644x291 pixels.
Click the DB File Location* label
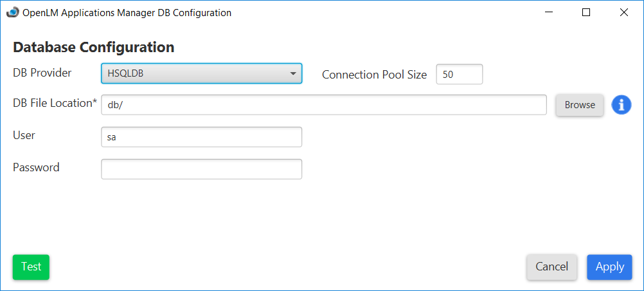(55, 103)
